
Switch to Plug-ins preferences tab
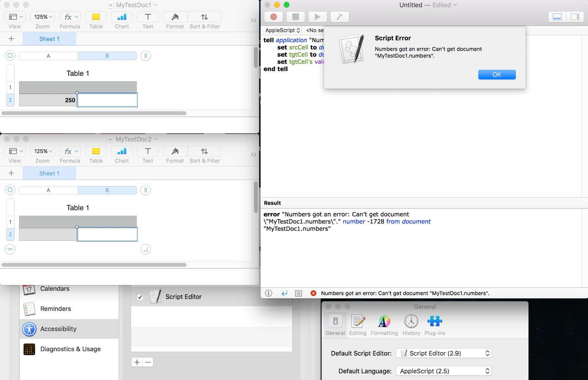click(435, 325)
